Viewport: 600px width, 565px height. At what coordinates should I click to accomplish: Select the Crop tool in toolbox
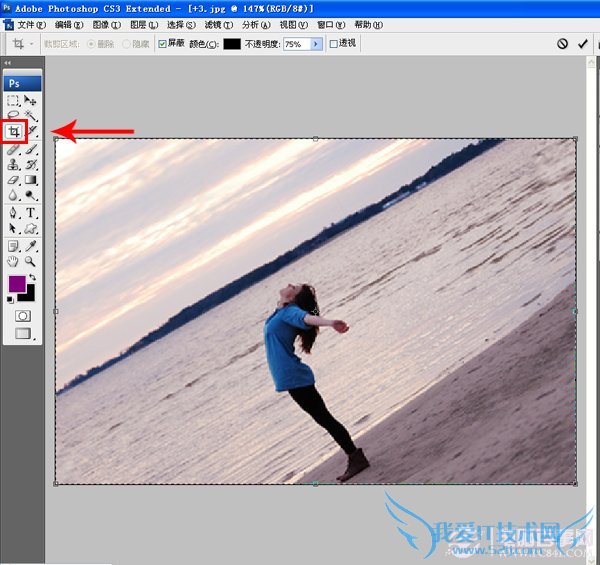(14, 131)
